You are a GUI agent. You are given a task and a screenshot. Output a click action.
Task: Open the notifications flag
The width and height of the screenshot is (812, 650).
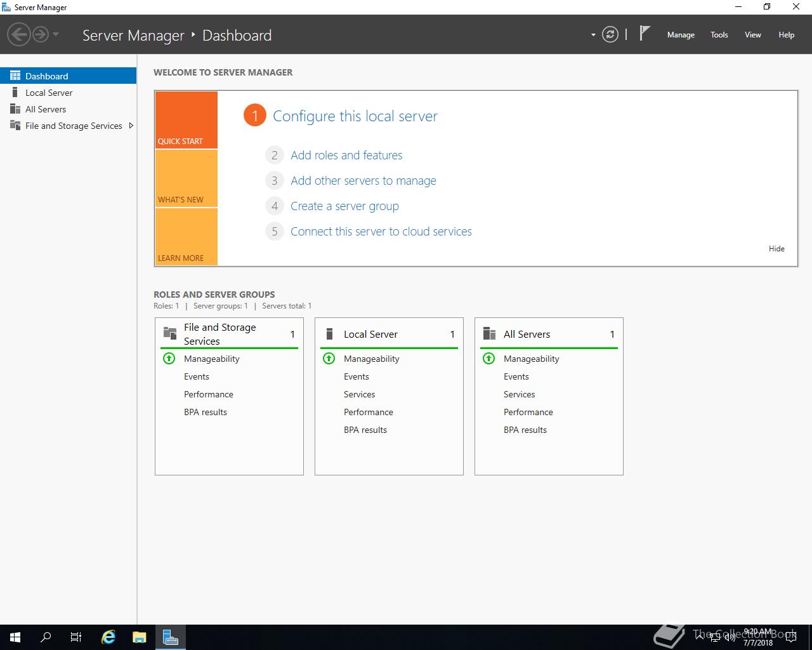[x=645, y=33]
